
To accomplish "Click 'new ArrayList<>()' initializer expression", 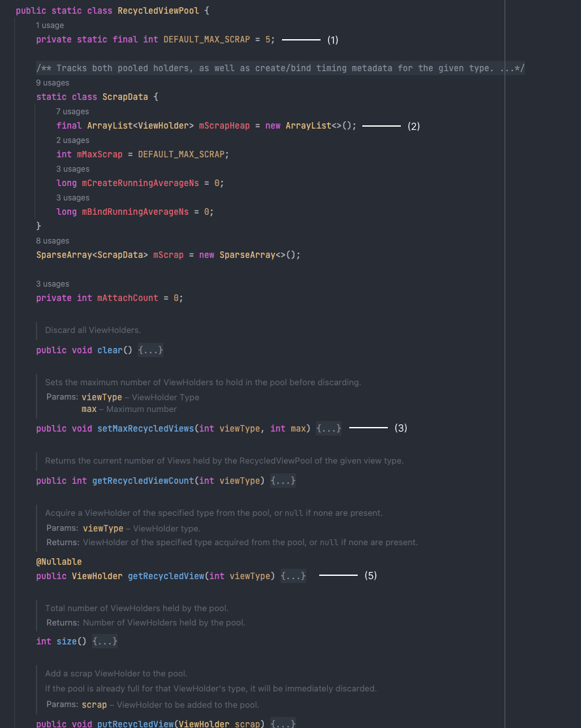I will point(309,126).
